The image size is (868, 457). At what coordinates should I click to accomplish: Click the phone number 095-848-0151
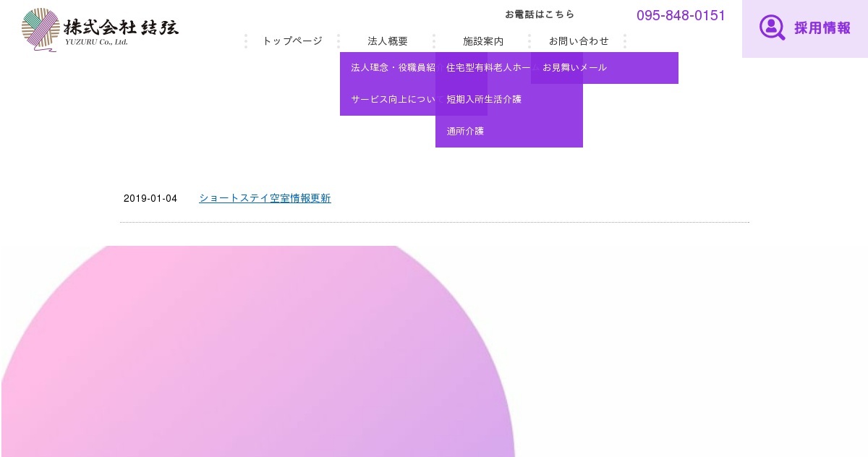tap(681, 15)
